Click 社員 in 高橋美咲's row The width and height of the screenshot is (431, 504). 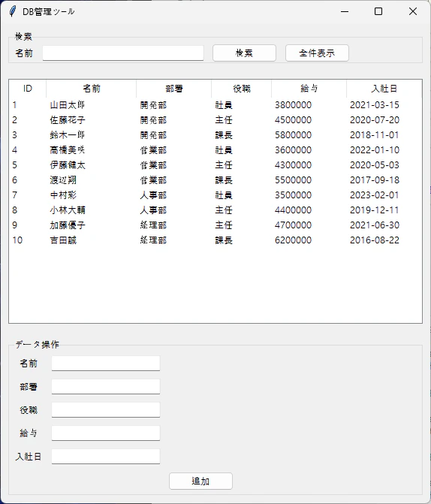click(x=224, y=150)
